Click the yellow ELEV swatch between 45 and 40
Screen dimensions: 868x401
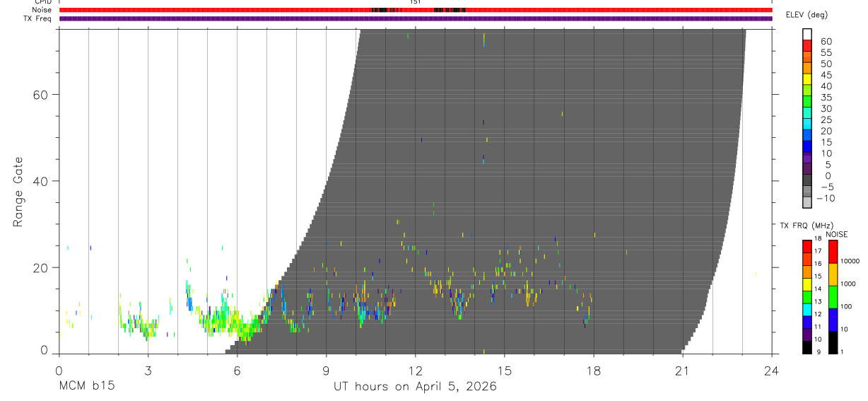click(x=807, y=80)
